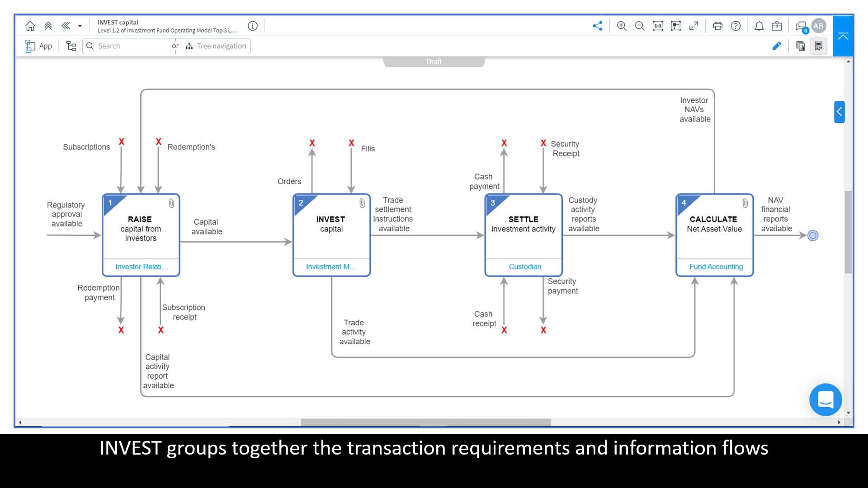Click the scroll down arrow
Viewport: 868px width, 488px height.
click(849, 413)
